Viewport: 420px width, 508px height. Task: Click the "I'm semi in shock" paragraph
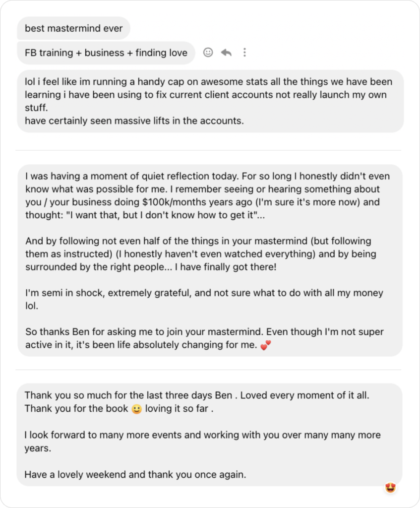(x=203, y=300)
